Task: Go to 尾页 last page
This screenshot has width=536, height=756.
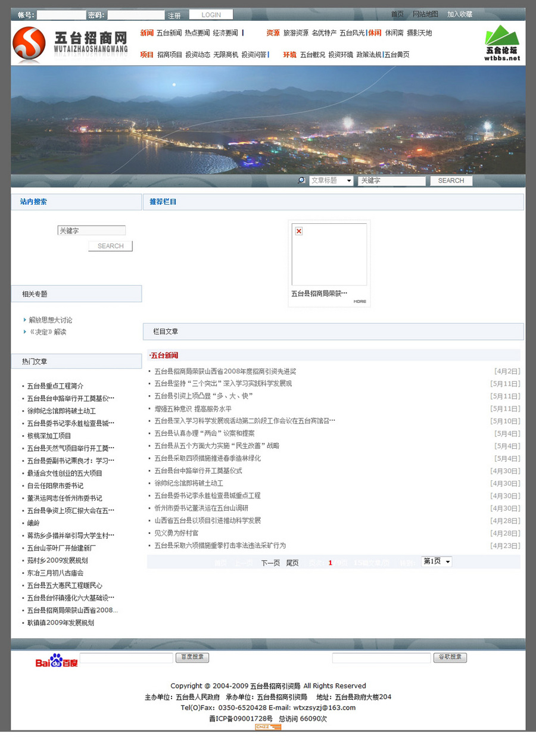Action: pos(292,563)
